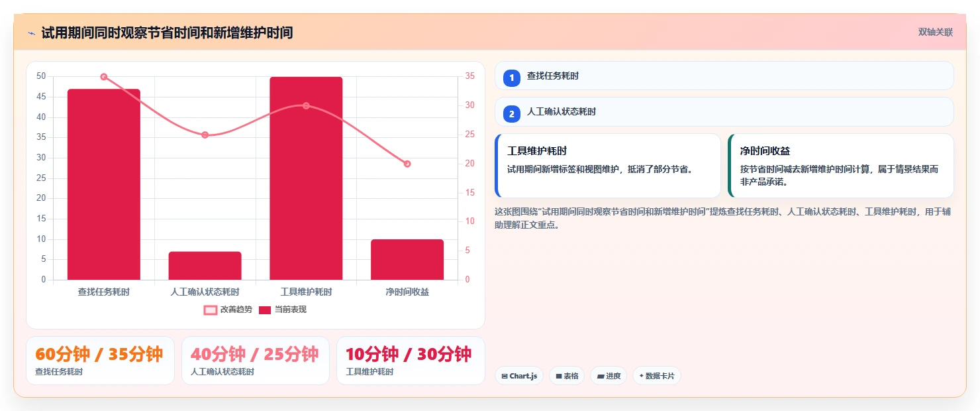Toggle the 当前表现 legend swatch
Screen dimensions: 980x411
tap(265, 310)
